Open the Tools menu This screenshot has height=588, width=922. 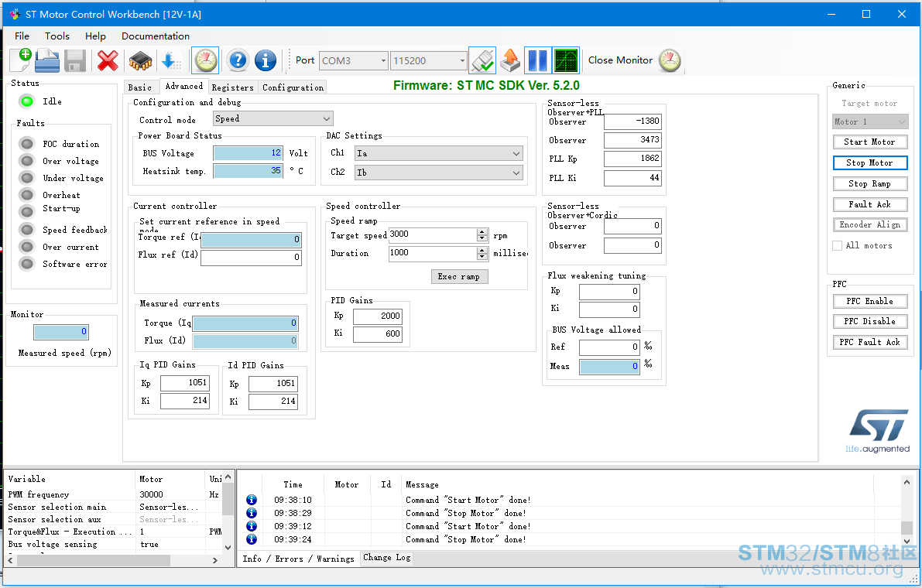click(x=57, y=36)
